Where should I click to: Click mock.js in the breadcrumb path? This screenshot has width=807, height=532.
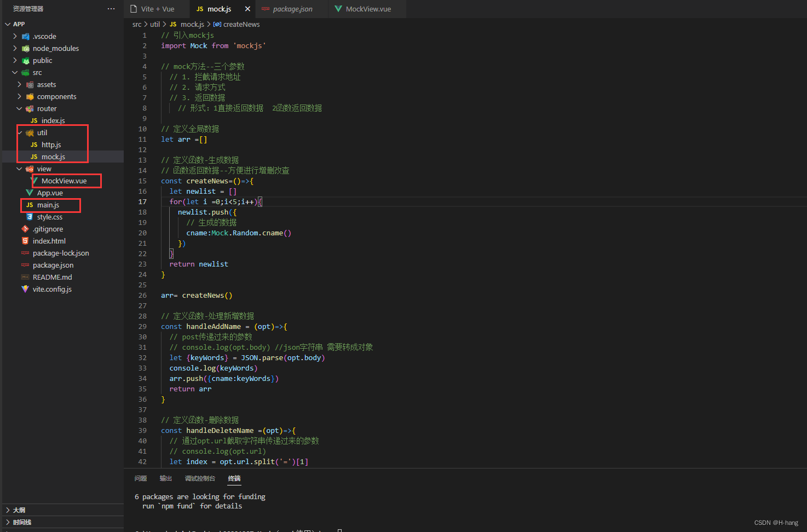[192, 24]
